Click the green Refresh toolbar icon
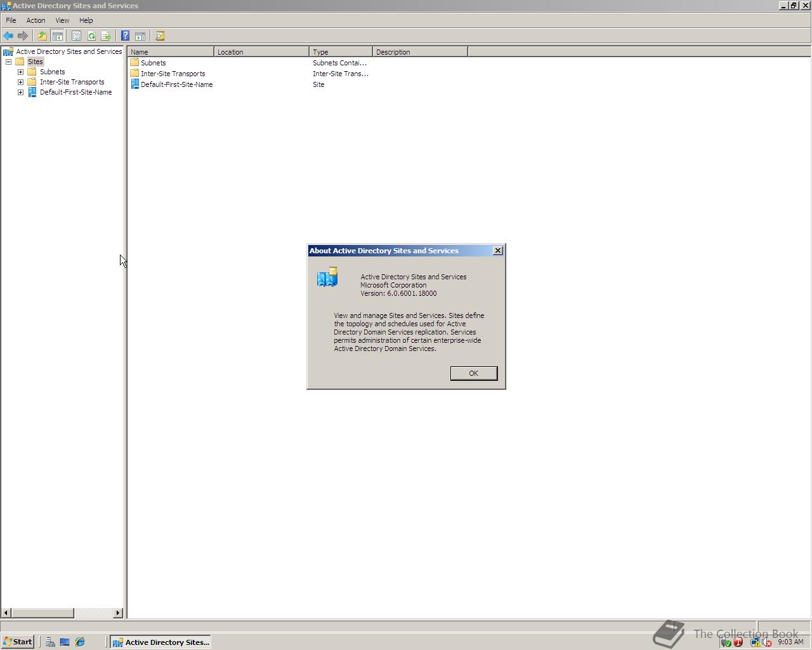 point(91,36)
